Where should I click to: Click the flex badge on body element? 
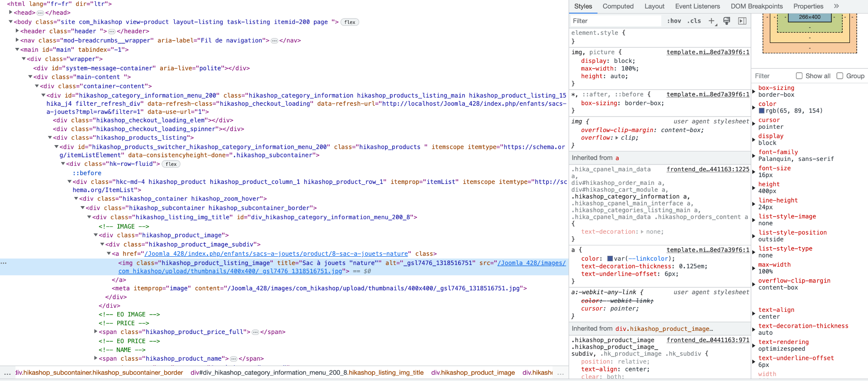point(350,22)
